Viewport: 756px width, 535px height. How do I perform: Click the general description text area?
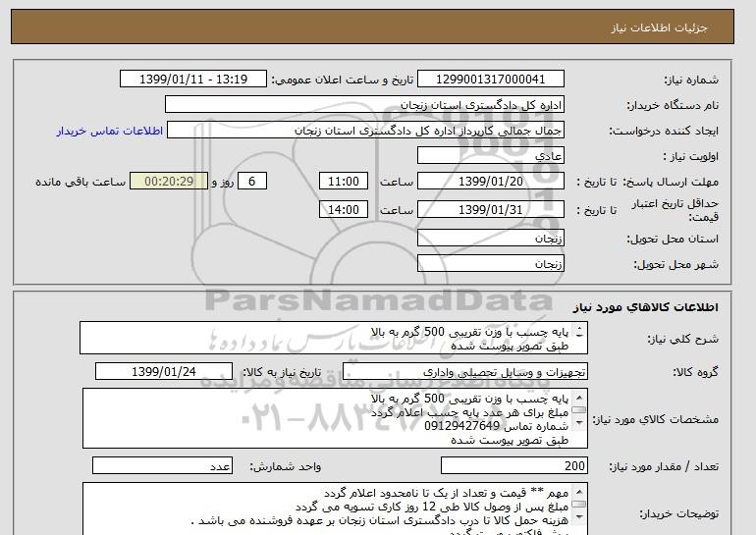point(334,339)
